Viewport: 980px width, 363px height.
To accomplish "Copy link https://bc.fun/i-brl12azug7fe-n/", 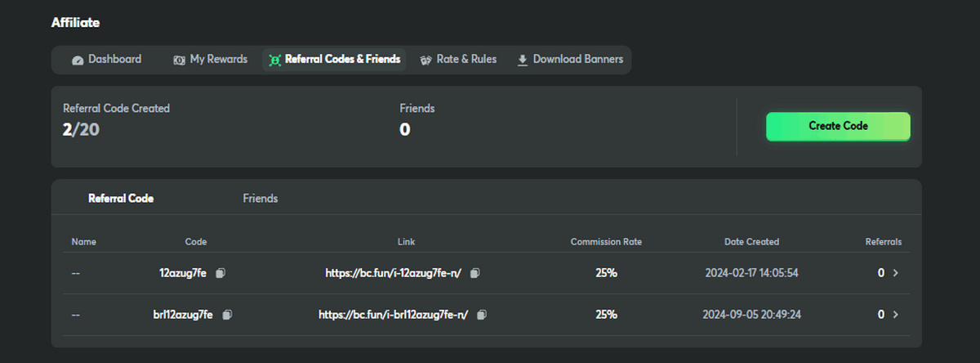I will pos(482,315).
